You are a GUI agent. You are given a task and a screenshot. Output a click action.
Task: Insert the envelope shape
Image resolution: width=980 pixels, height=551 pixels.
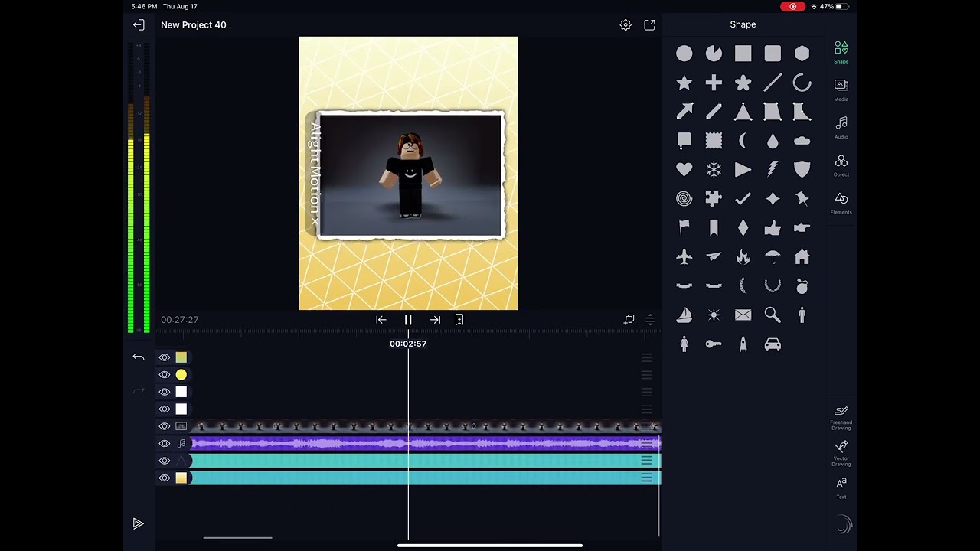click(x=743, y=315)
